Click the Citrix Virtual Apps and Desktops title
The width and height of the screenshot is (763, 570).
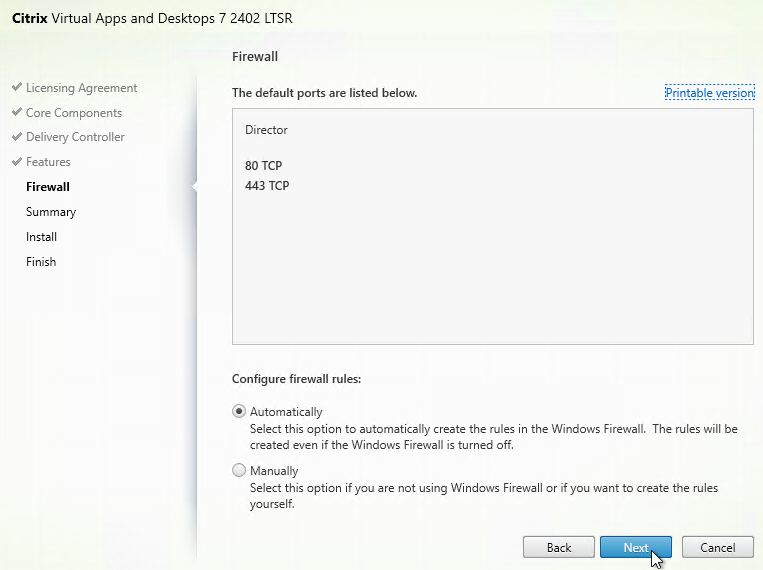click(x=152, y=18)
